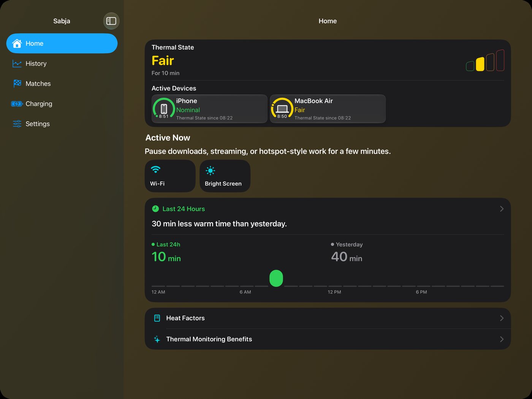Viewport: 532px width, 399px height.
Task: Click the '40 min' Yesterday value
Action: click(347, 257)
